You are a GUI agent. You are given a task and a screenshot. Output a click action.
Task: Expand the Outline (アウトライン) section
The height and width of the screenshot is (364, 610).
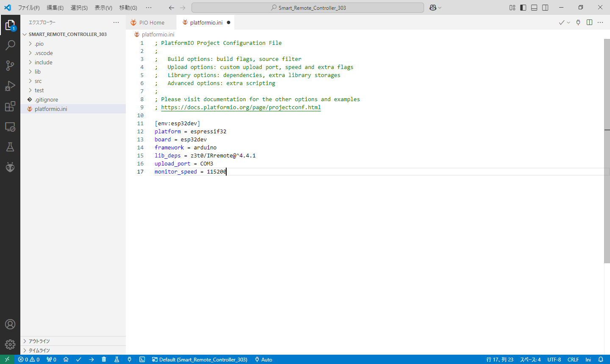click(x=39, y=341)
